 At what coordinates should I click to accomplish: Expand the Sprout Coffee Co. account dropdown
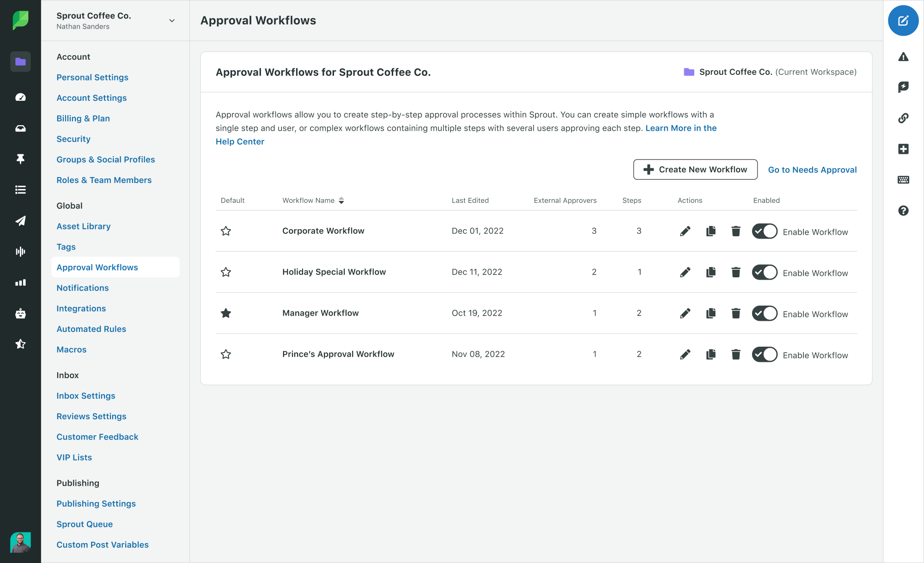(x=172, y=21)
